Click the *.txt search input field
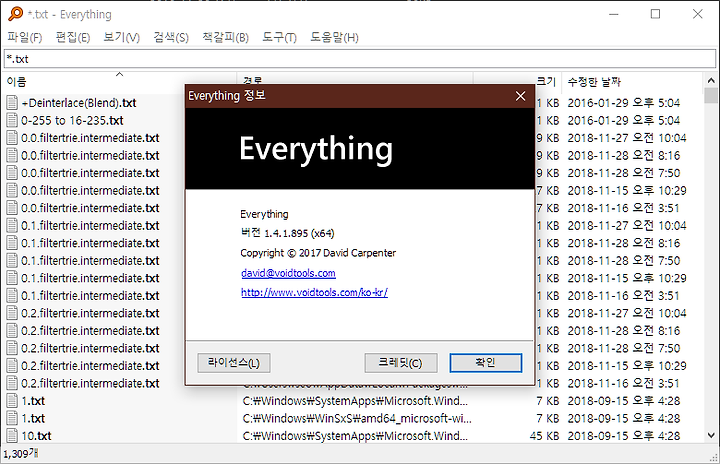This screenshot has height=464, width=720. pos(360,59)
